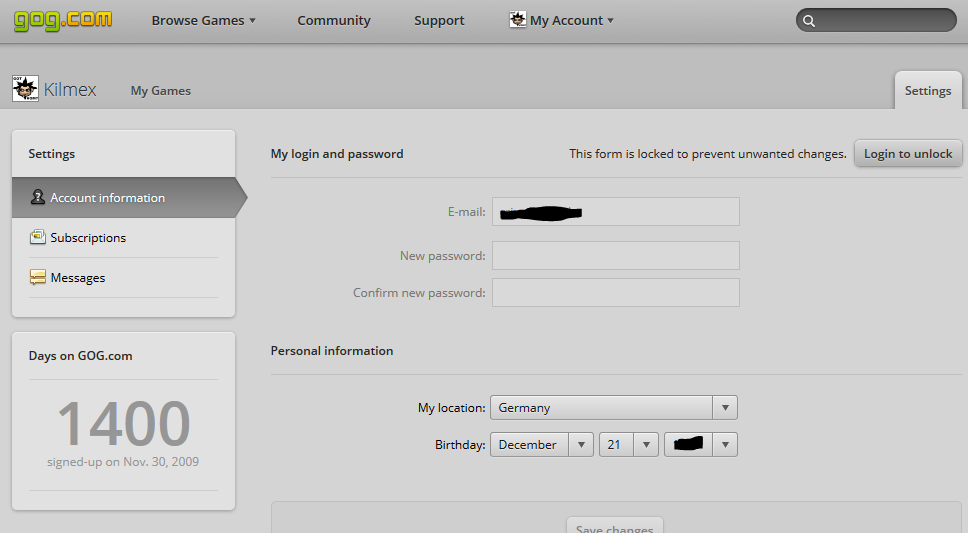The width and height of the screenshot is (968, 533).
Task: Click the My login and password heading
Action: pyautogui.click(x=337, y=154)
